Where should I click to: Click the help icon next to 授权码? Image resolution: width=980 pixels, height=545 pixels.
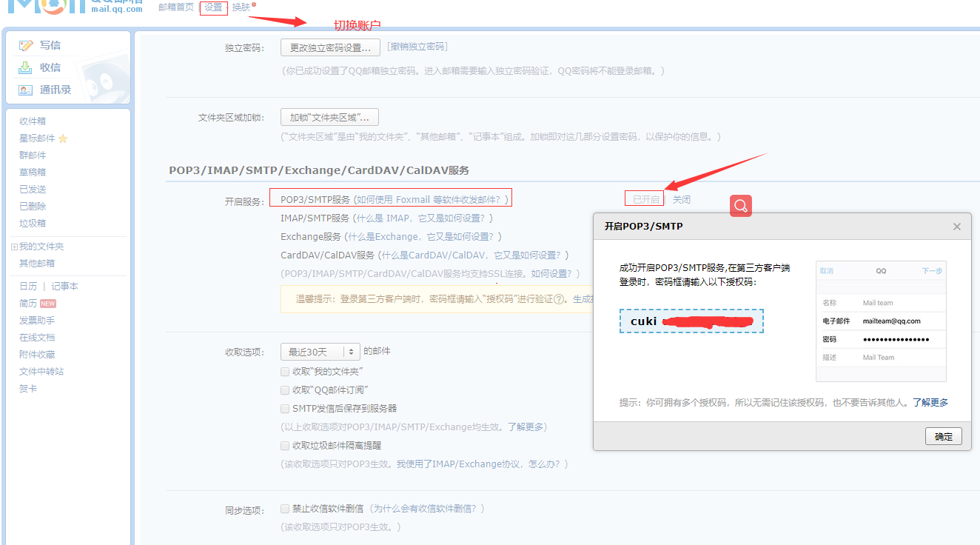pos(560,299)
